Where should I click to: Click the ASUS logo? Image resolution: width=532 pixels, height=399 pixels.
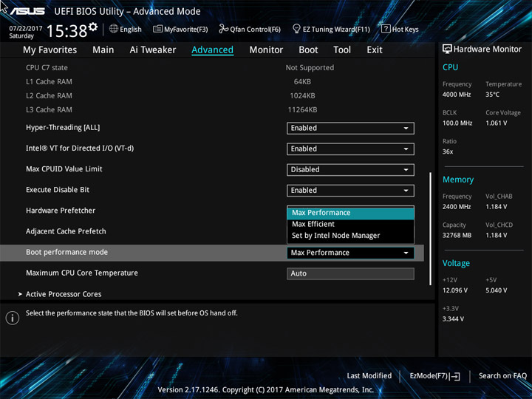(27, 11)
